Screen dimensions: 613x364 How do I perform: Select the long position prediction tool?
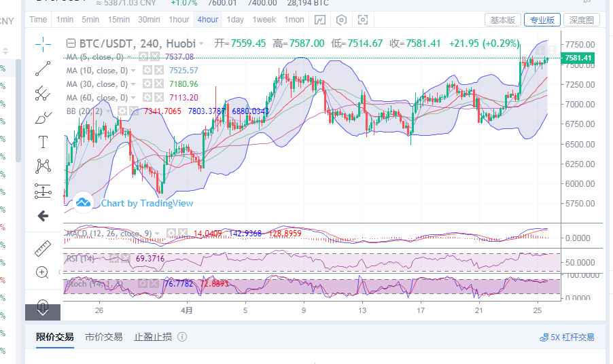[43, 192]
